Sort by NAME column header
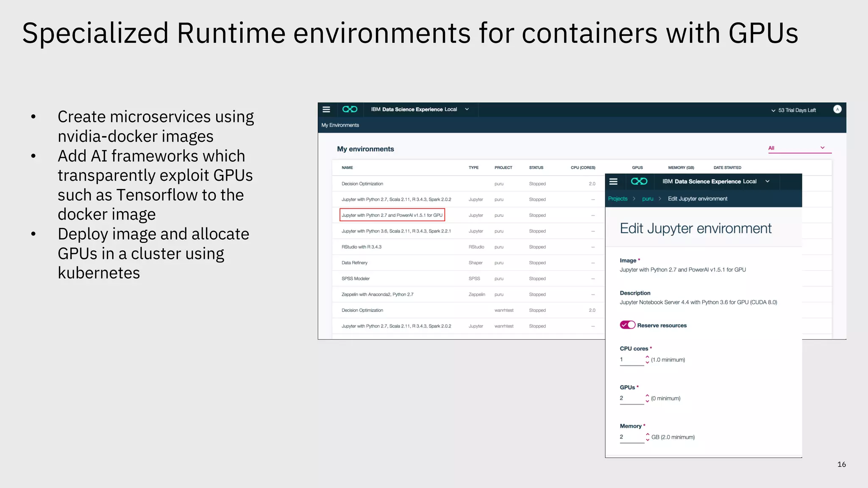Viewport: 868px width, 488px height. [x=347, y=168]
